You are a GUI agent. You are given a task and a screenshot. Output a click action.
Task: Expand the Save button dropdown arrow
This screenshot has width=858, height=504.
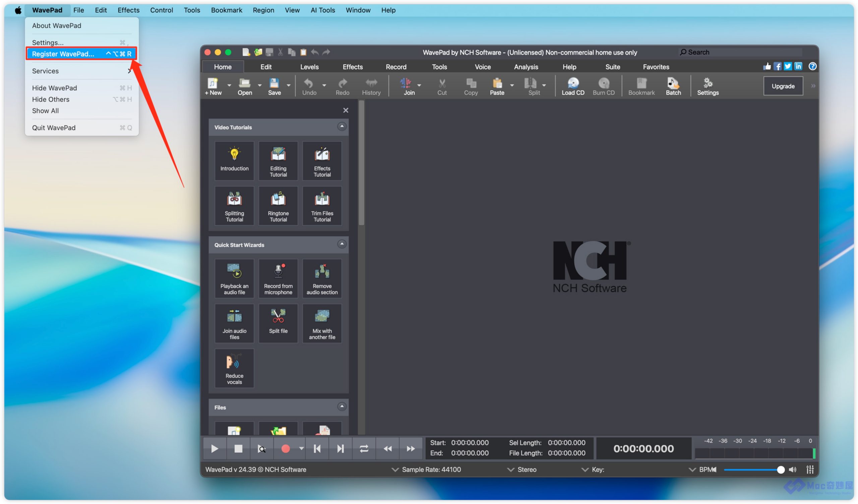tap(288, 85)
